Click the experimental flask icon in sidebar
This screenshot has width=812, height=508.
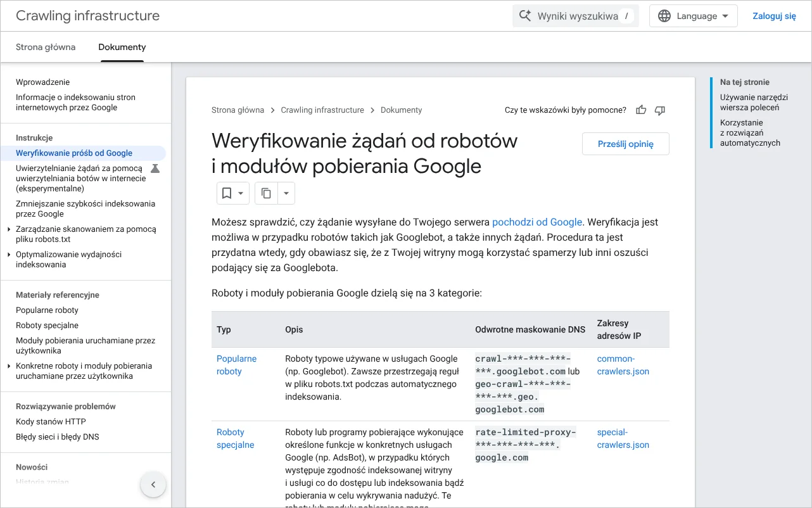[155, 168]
